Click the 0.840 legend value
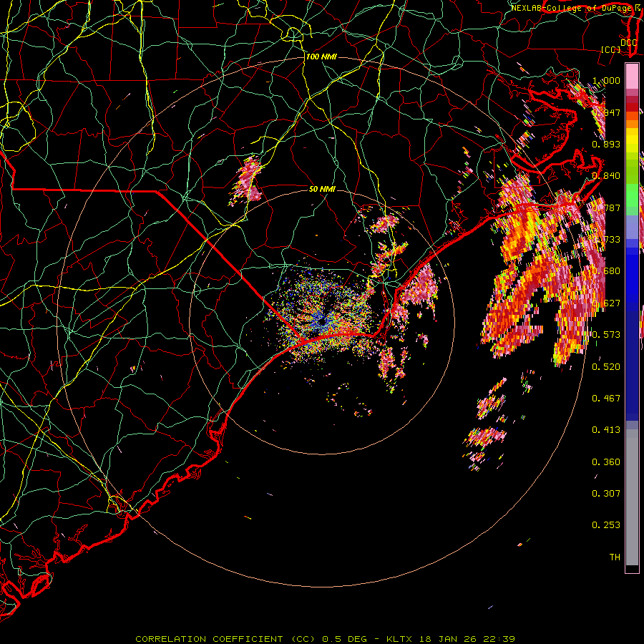Image resolution: width=644 pixels, height=644 pixels. (606, 176)
